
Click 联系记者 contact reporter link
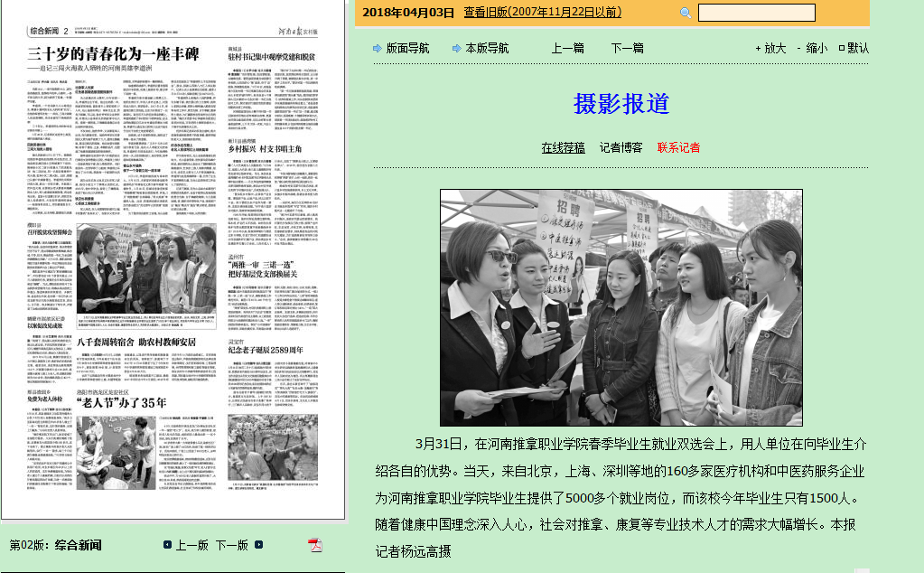(678, 147)
